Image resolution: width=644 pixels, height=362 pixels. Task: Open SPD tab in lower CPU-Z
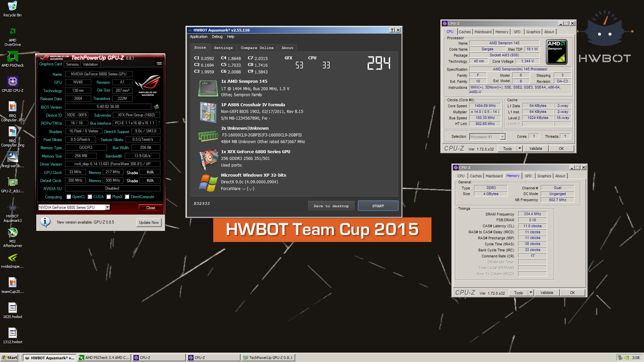pyautogui.click(x=528, y=176)
